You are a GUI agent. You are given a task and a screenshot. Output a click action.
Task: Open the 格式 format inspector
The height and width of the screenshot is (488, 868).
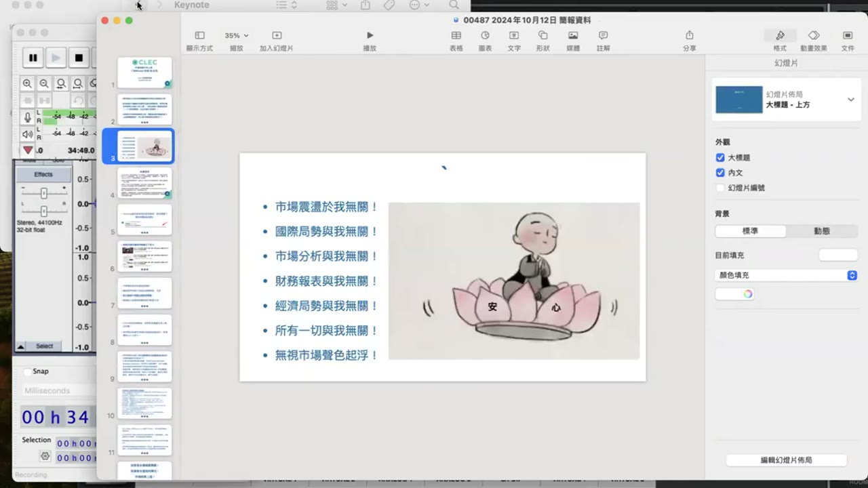(780, 35)
